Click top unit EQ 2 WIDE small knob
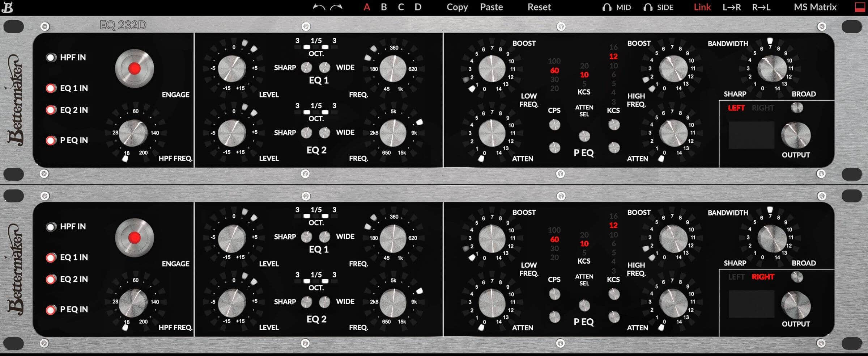The width and height of the screenshot is (868, 356). (x=324, y=133)
